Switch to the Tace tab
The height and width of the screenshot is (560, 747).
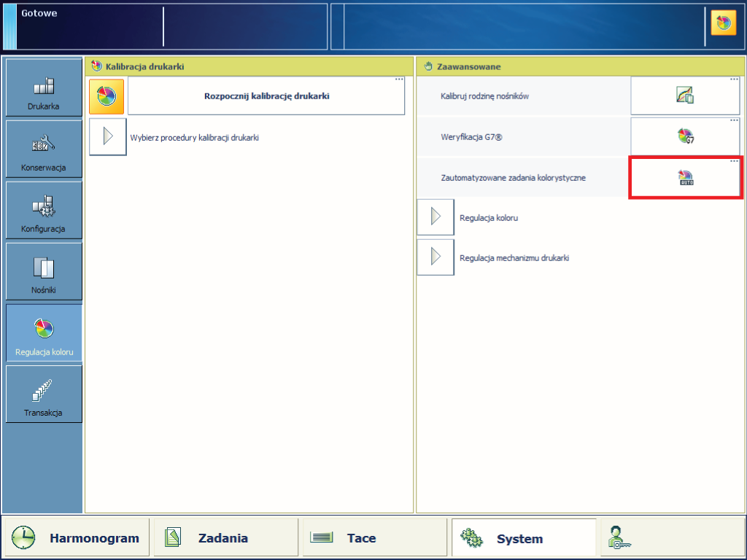pos(374,538)
